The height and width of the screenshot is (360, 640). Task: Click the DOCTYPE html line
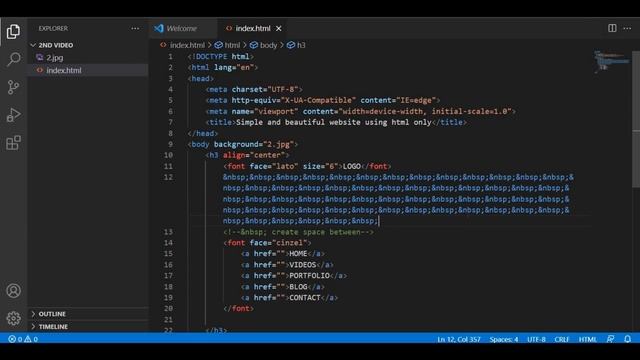tap(220, 56)
